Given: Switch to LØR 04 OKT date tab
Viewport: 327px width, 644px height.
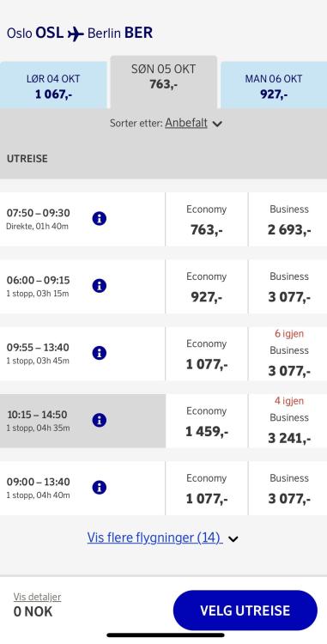Looking at the screenshot, I should [53, 85].
